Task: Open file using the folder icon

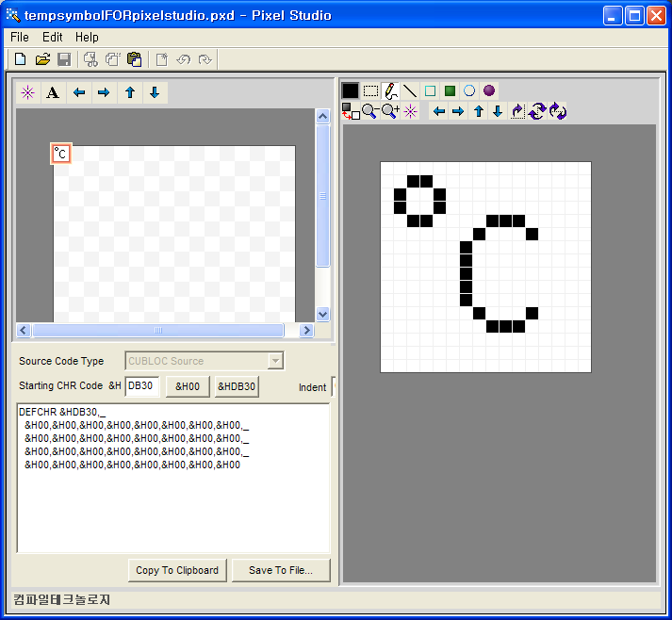Action: [x=42, y=59]
